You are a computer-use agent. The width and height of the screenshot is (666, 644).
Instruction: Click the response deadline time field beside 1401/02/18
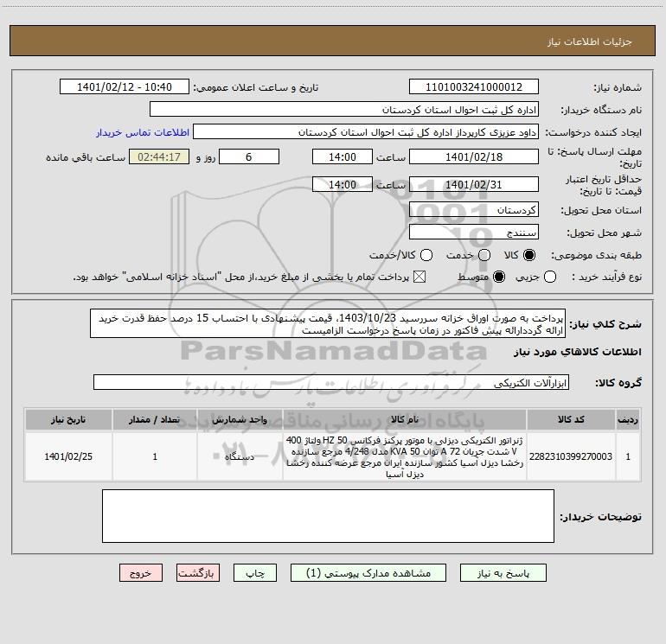pyautogui.click(x=343, y=156)
